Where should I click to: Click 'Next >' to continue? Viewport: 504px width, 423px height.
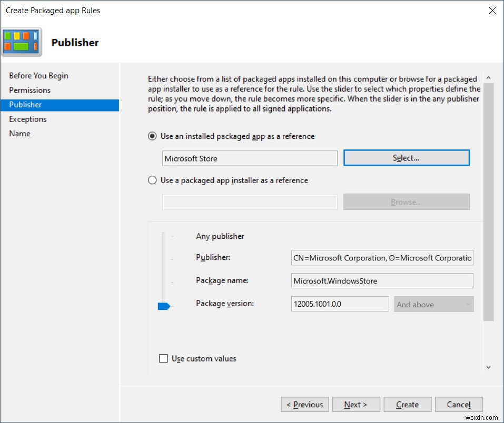[356, 404]
